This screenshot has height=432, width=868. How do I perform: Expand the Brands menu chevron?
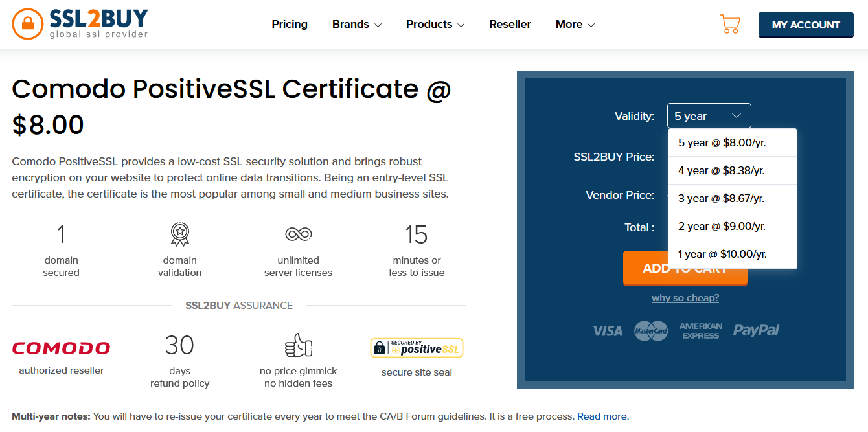(x=378, y=25)
